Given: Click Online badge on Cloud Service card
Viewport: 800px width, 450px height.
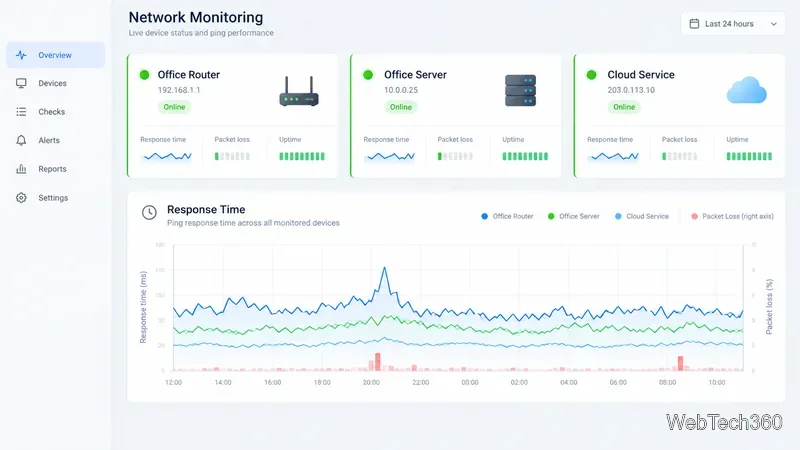Looking at the screenshot, I should [x=624, y=107].
